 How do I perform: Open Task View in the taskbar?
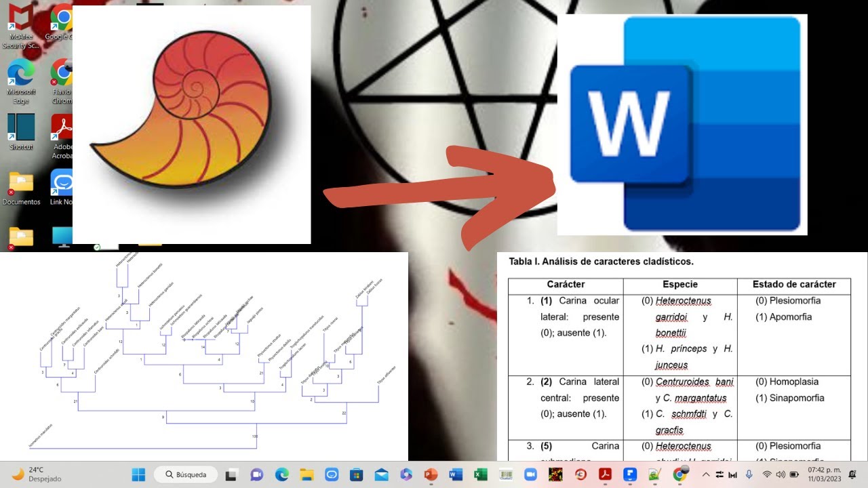(231, 474)
